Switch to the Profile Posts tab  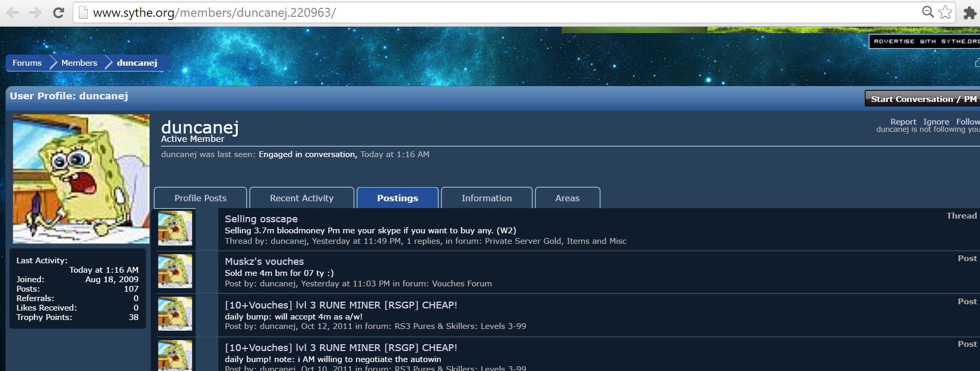pyautogui.click(x=200, y=198)
